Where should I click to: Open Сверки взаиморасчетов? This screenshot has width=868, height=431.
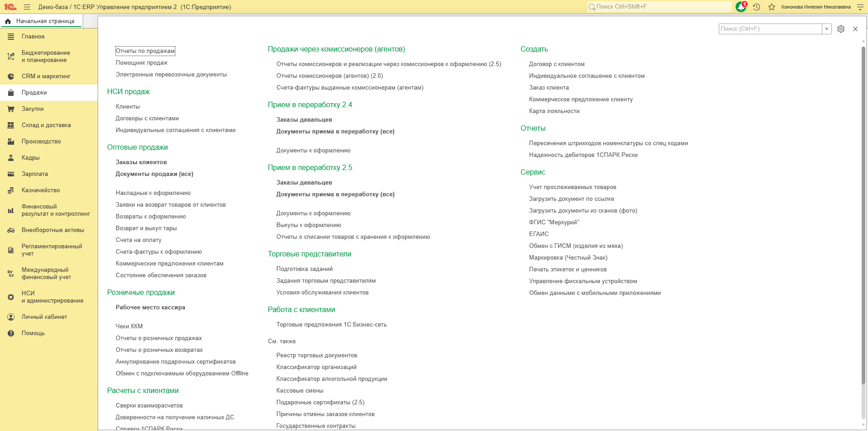pyautogui.click(x=149, y=406)
